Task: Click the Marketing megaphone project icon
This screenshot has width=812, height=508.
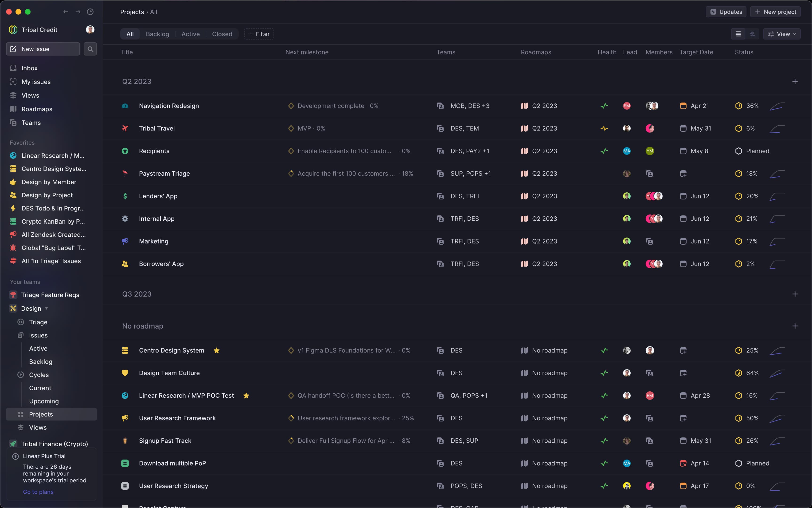Action: 125,241
